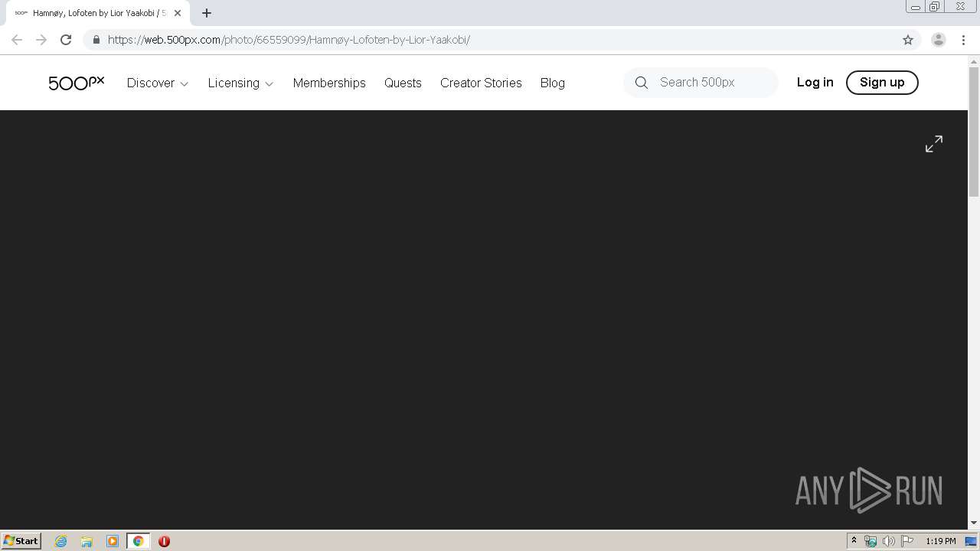Expand photo to fullscreen view

click(x=934, y=144)
